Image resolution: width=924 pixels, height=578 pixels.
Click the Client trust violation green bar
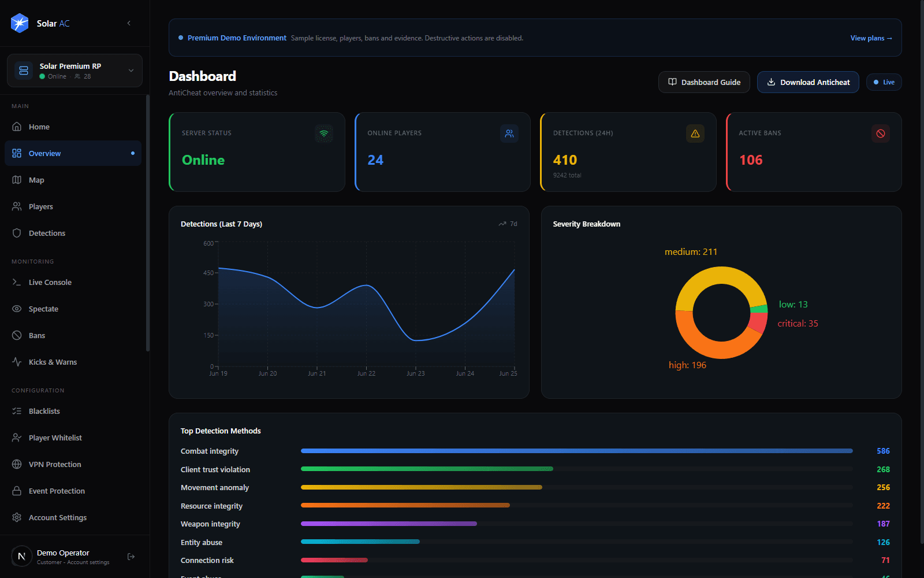(427, 469)
